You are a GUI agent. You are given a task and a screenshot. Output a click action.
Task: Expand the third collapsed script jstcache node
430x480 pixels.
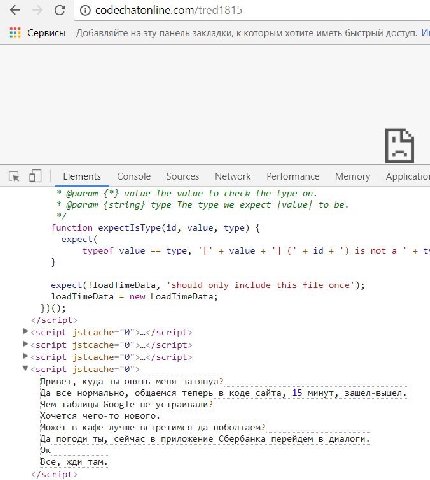[25, 356]
